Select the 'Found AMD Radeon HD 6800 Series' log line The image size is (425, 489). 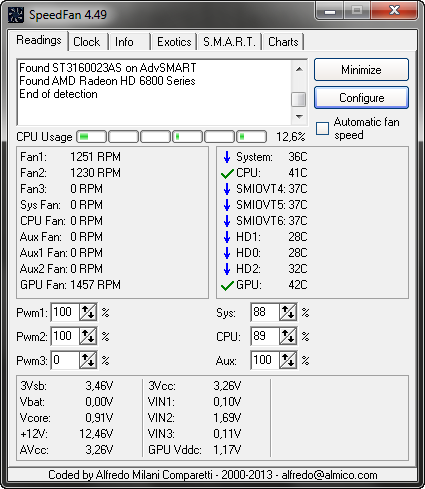click(107, 81)
